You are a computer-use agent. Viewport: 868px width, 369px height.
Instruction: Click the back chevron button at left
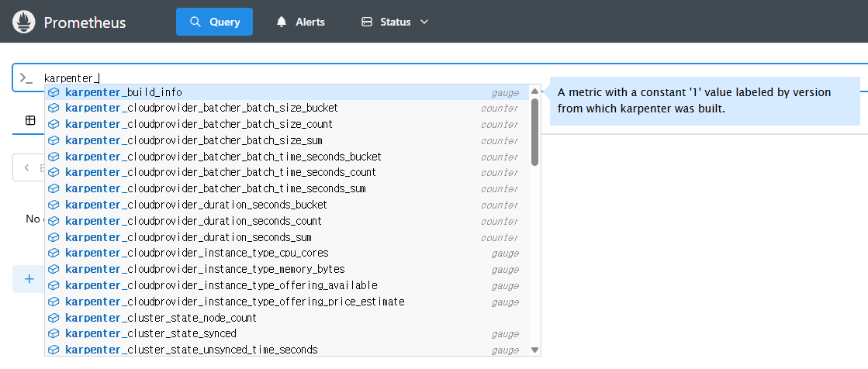coord(27,167)
